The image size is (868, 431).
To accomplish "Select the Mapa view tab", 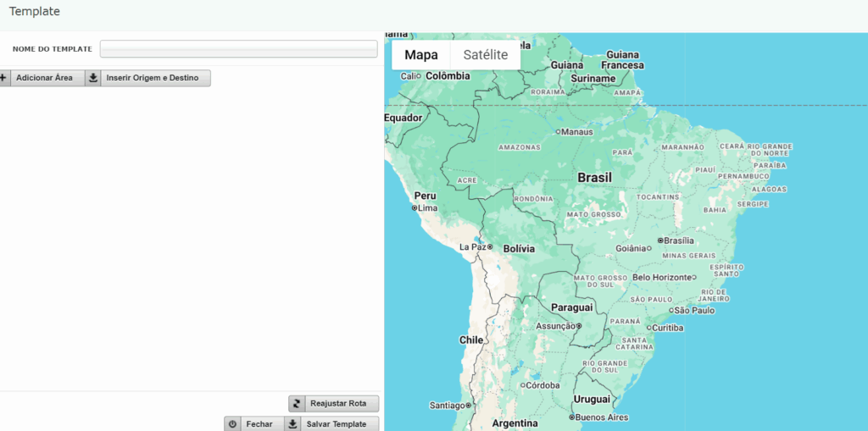I will [x=421, y=55].
